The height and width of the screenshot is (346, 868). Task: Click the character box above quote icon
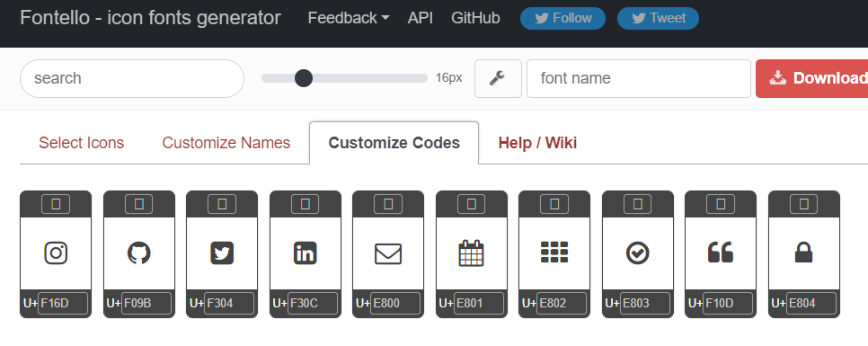point(721,204)
